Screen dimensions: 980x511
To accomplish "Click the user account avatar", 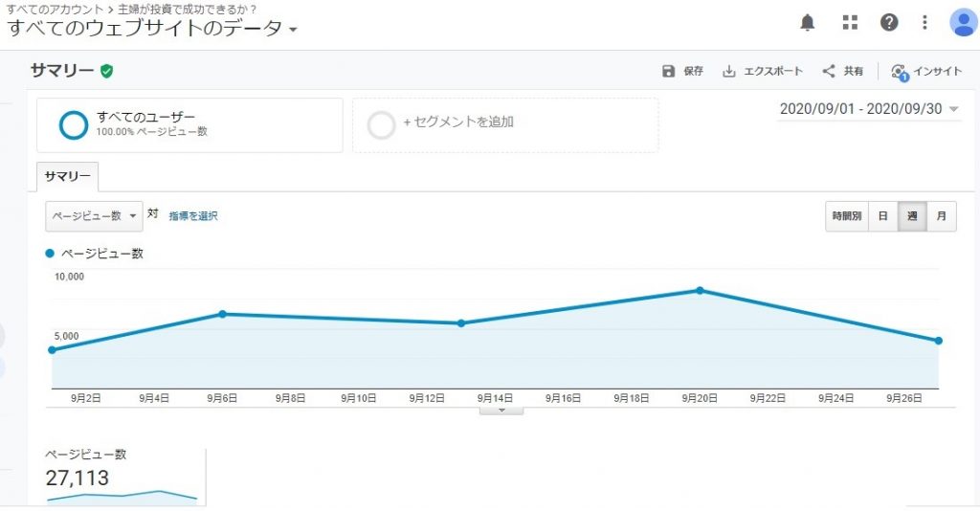I will (x=962, y=22).
